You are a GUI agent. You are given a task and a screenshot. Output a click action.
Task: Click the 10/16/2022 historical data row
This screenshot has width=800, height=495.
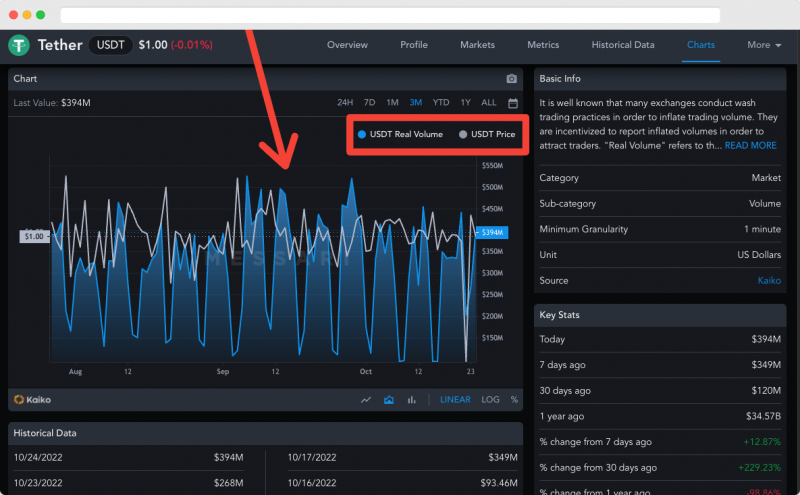pos(403,483)
